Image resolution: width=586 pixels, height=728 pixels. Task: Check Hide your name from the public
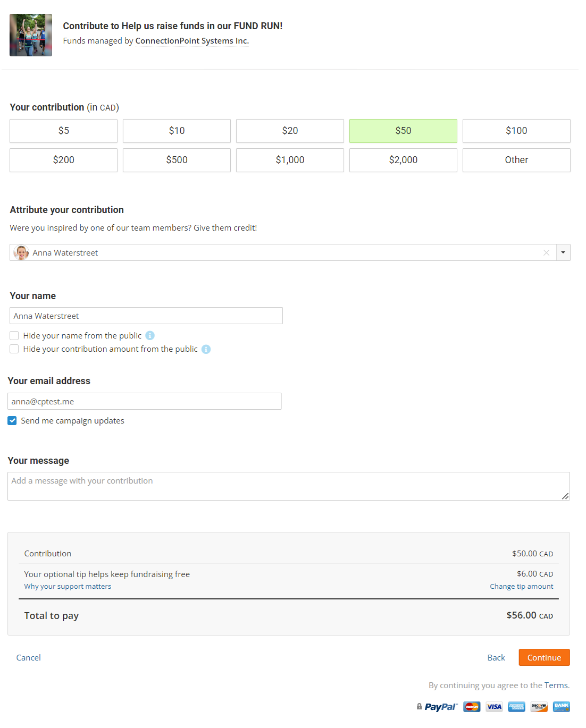14,336
